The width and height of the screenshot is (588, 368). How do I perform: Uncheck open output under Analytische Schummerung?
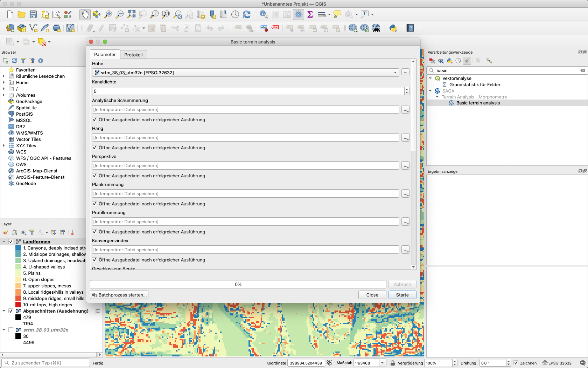[x=94, y=120]
